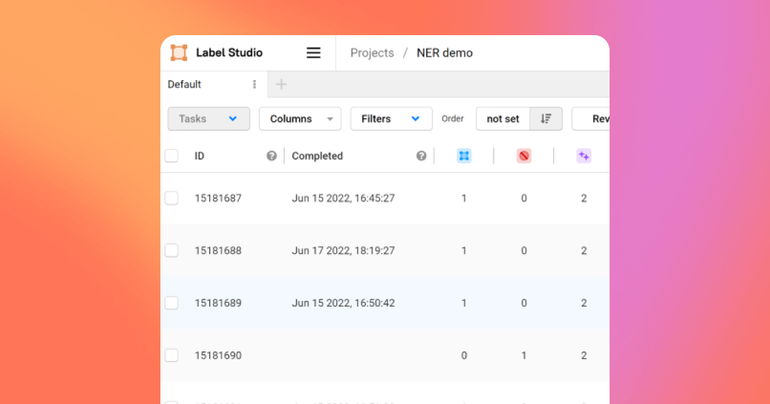
Task: Open the Filters dropdown
Action: pos(391,119)
